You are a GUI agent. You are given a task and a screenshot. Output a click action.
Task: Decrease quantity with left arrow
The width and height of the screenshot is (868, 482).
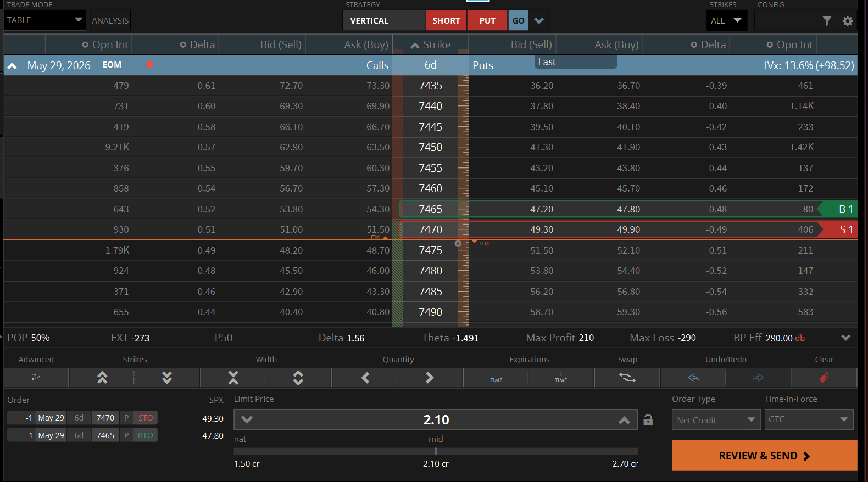[x=365, y=377]
